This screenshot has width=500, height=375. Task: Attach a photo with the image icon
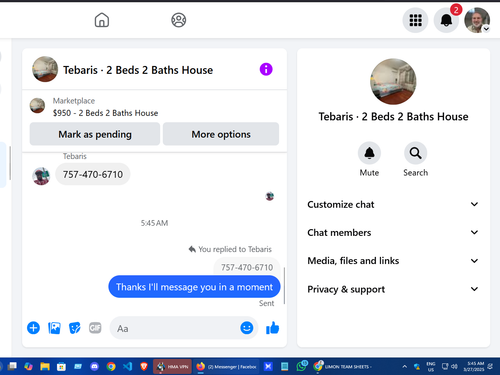[54, 328]
